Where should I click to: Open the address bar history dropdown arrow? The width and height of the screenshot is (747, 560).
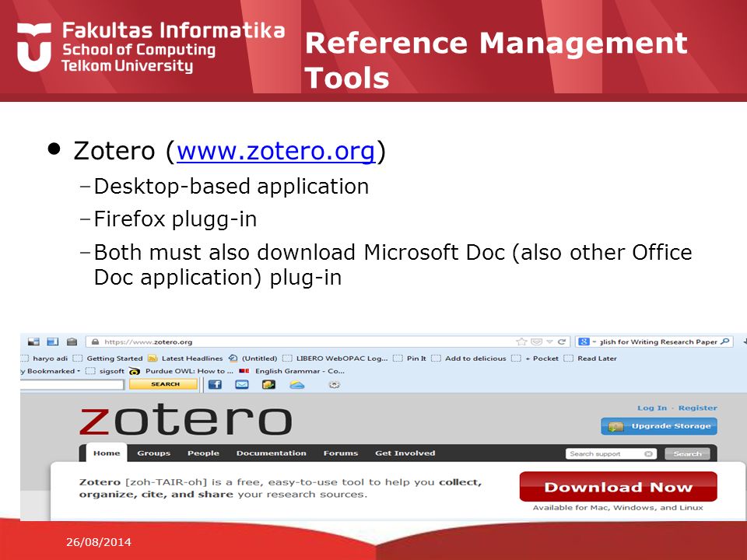coord(550,342)
